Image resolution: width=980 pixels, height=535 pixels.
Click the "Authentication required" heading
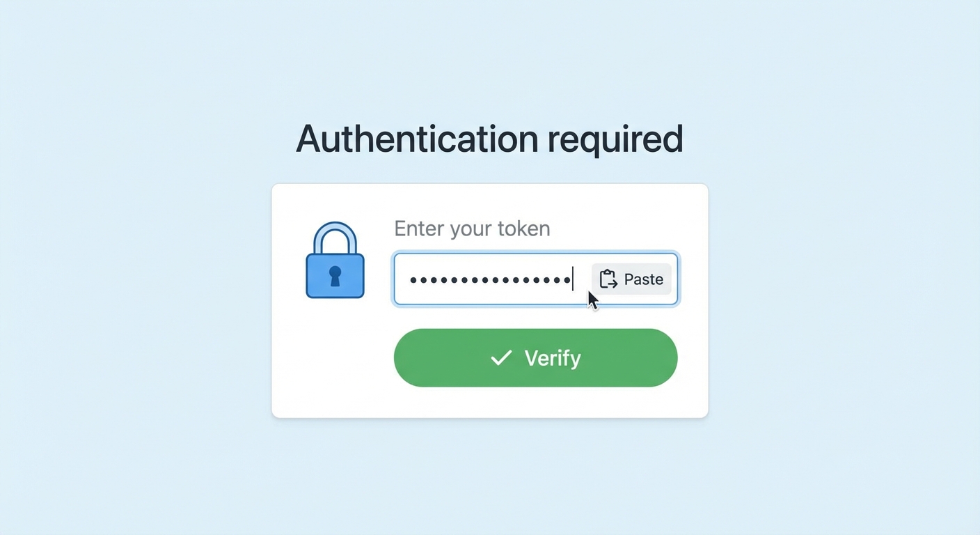point(489,139)
